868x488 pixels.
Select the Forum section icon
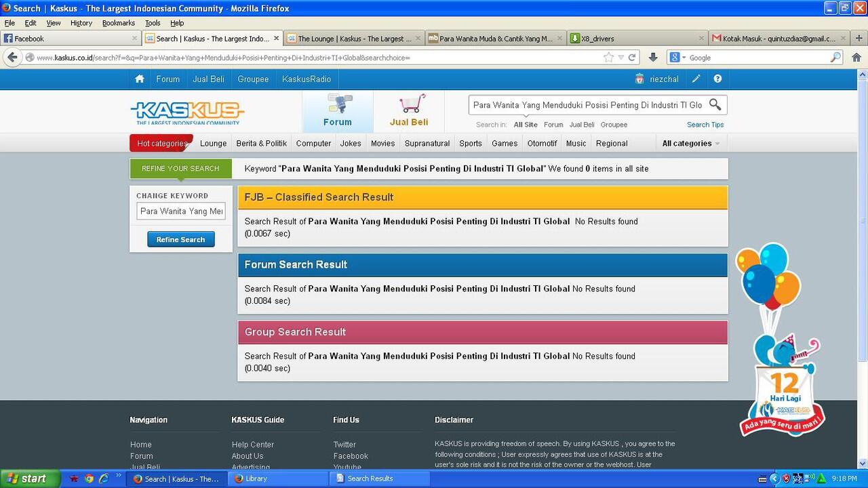(338, 104)
